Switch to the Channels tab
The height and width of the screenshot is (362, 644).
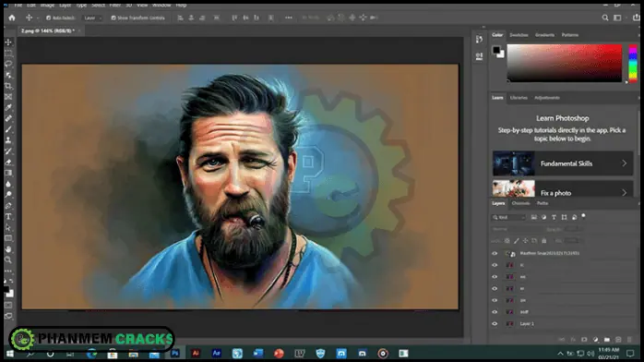[520, 203]
